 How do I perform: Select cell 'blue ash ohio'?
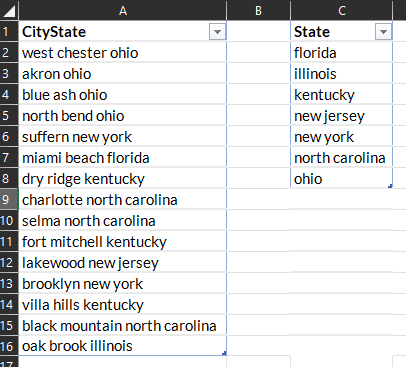coord(123,95)
